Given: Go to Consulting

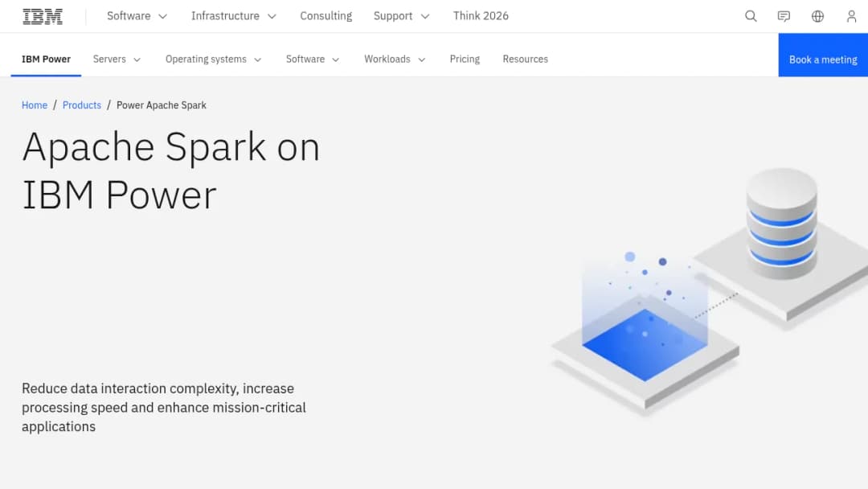Looking at the screenshot, I should pos(326,16).
